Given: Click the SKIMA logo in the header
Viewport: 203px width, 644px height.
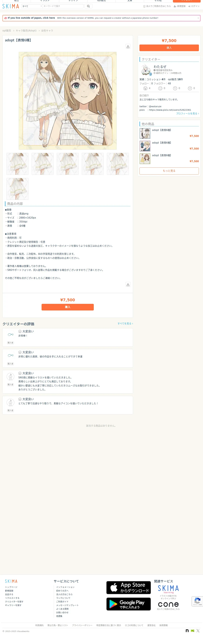Looking at the screenshot, I should point(11,6).
